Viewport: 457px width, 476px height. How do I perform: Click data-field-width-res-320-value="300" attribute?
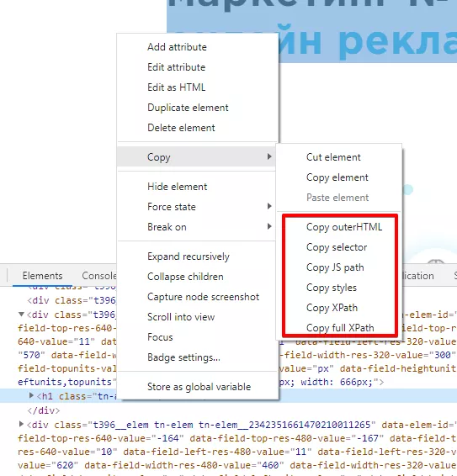coord(367,355)
